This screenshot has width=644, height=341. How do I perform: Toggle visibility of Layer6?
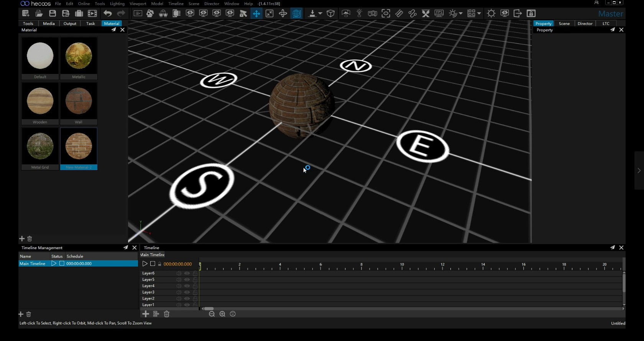187,273
